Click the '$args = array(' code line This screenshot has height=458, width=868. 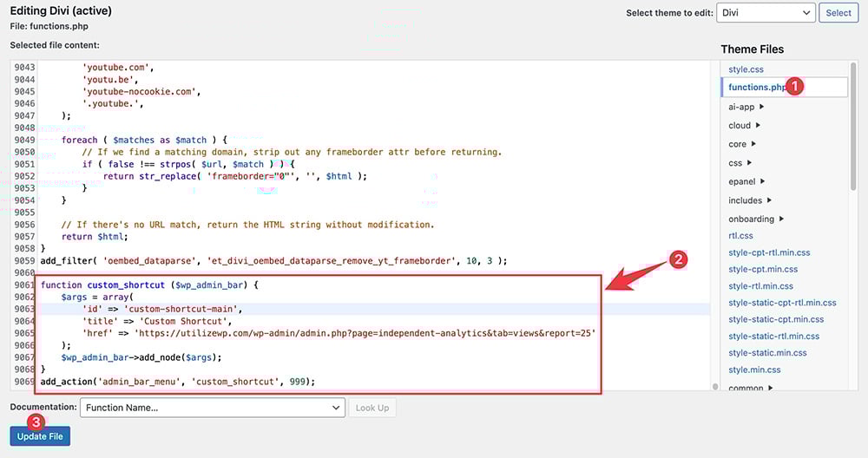pyautogui.click(x=97, y=297)
